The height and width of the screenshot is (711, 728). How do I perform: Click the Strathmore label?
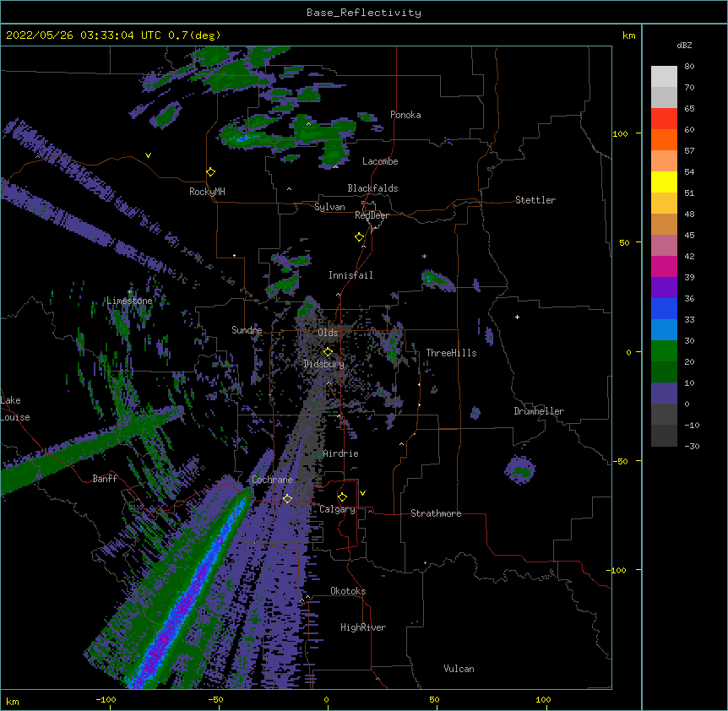tap(436, 513)
